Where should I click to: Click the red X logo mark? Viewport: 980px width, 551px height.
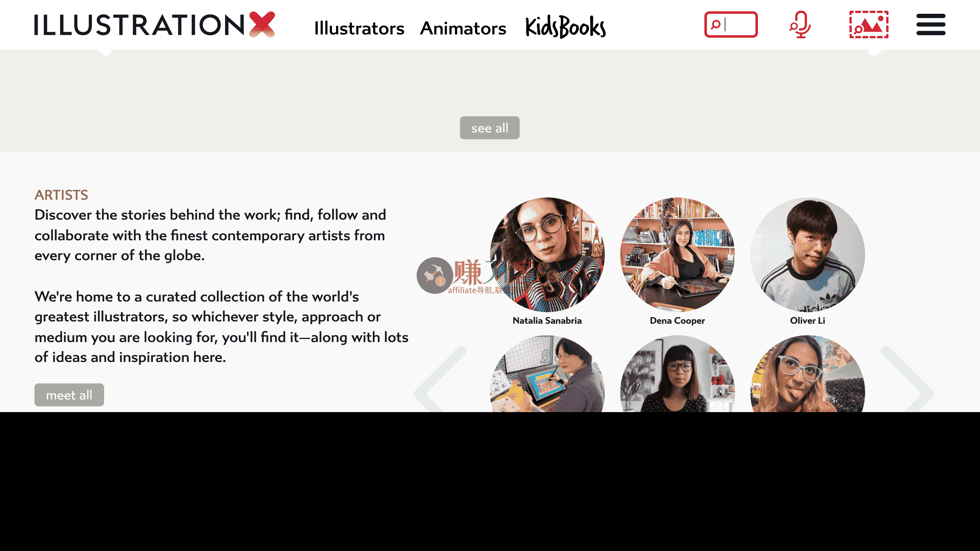coord(262,24)
